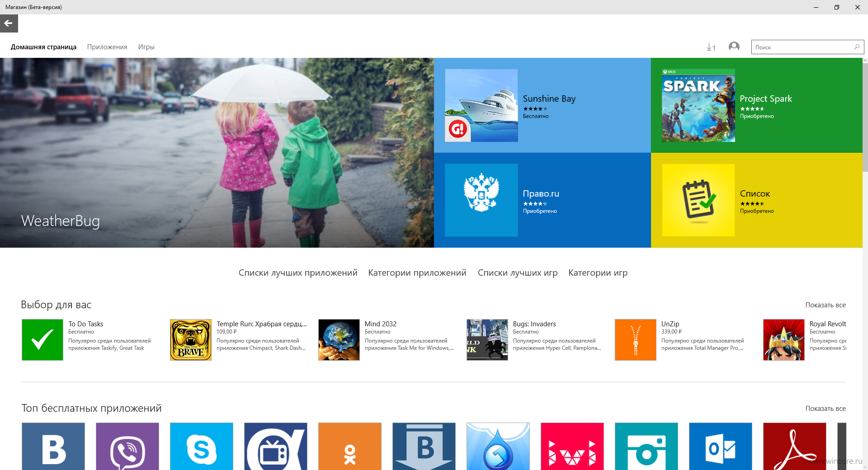Open Adobe Reader app tile
The height and width of the screenshot is (470, 868).
(795, 446)
